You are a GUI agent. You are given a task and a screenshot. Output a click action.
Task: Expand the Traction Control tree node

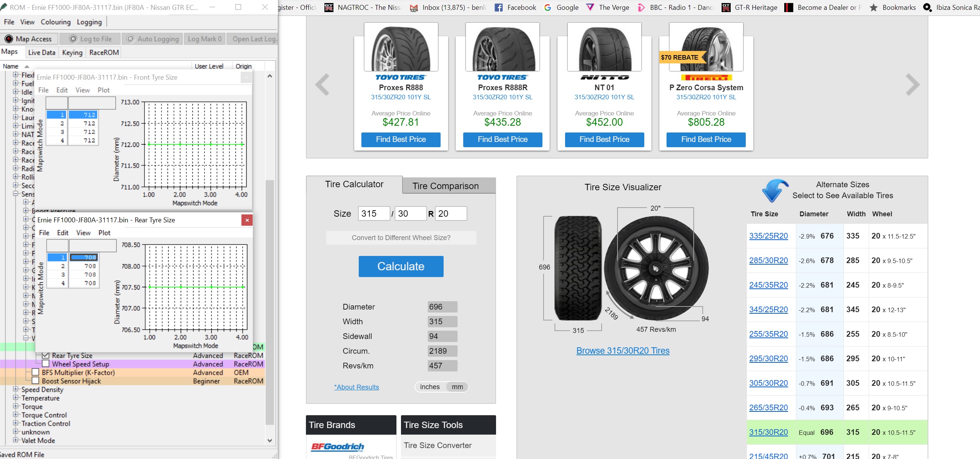pos(15,423)
